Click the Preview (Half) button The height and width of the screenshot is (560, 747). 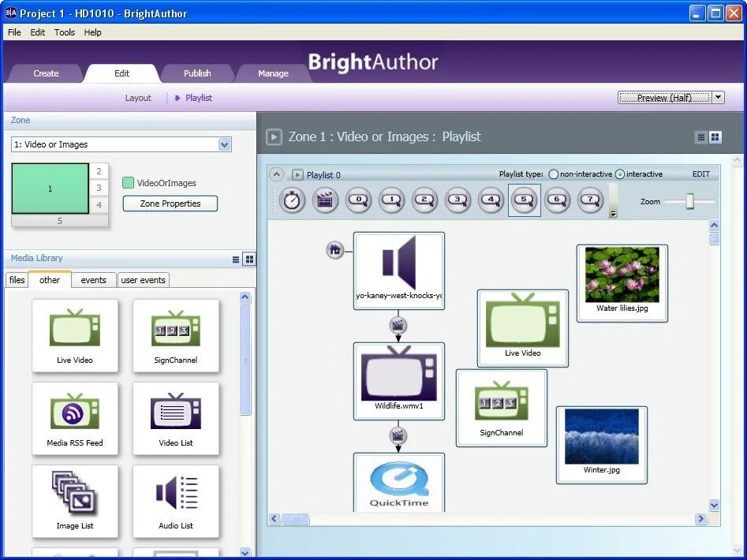point(664,98)
